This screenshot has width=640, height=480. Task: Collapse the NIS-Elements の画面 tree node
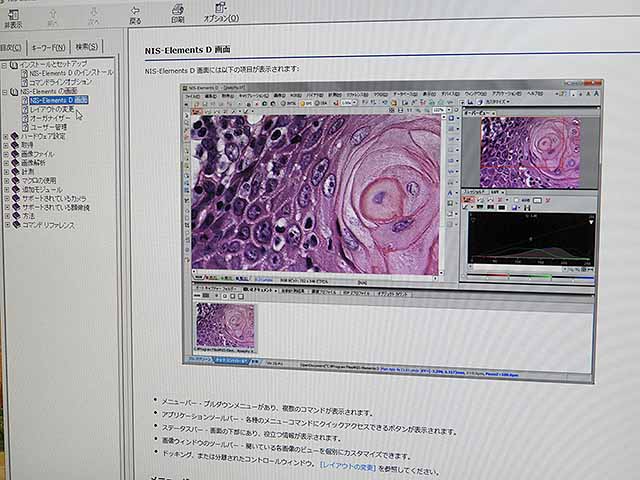tap(4, 92)
